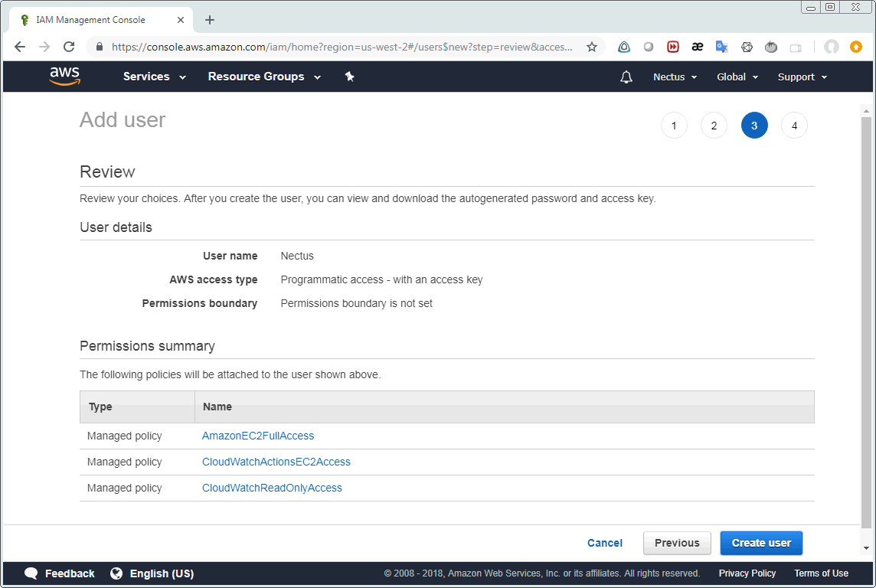Click English (US) language selector

pos(162,573)
